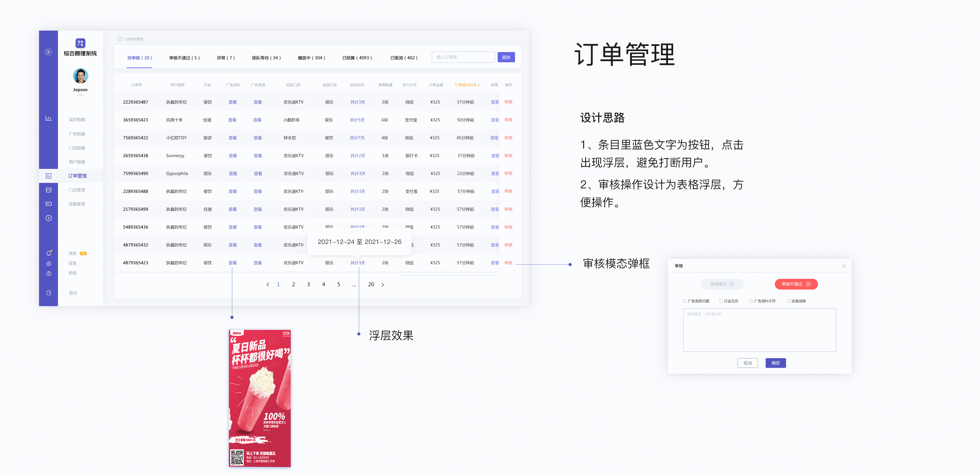Open 共计7天 for order 7569365422
980x475 pixels.
tap(357, 138)
